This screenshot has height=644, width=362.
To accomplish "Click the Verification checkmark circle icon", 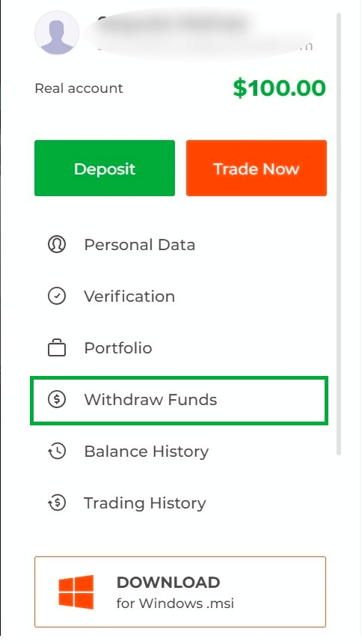I will pyautogui.click(x=57, y=296).
